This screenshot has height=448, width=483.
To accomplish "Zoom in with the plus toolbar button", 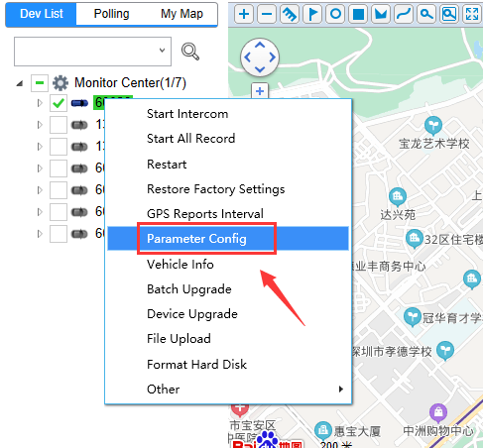I will pyautogui.click(x=244, y=14).
